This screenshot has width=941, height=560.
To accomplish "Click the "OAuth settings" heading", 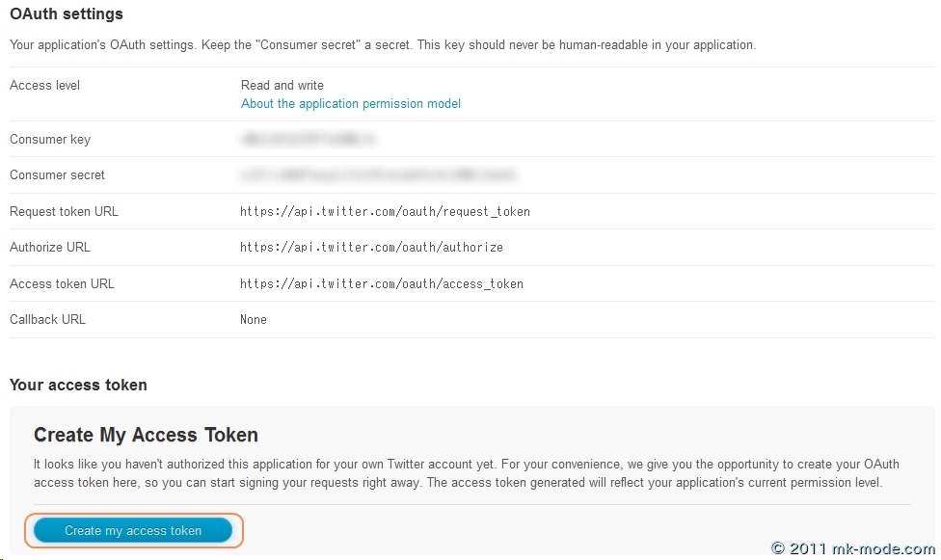I will pos(67,14).
